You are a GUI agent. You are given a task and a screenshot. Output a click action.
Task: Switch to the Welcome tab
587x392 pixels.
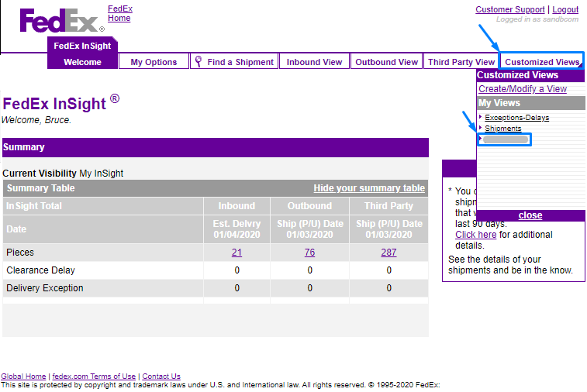tap(82, 62)
